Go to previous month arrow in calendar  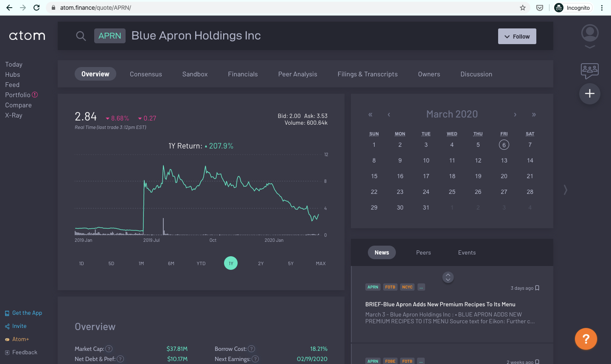389,115
